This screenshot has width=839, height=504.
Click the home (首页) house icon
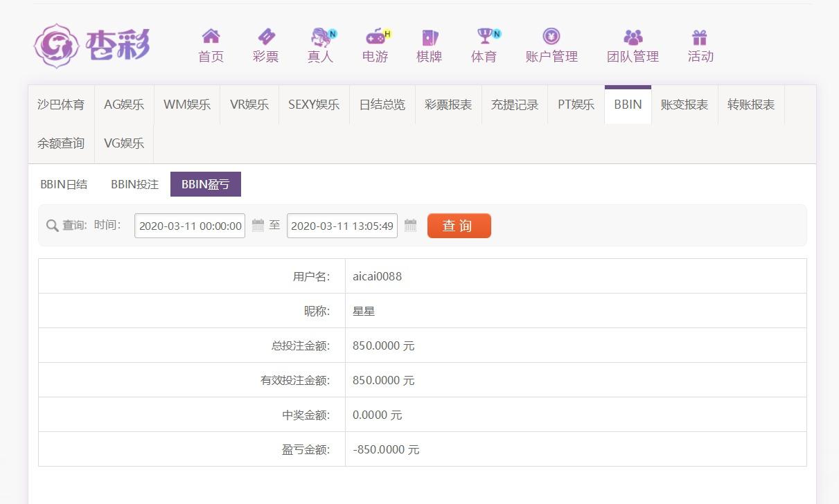point(211,37)
